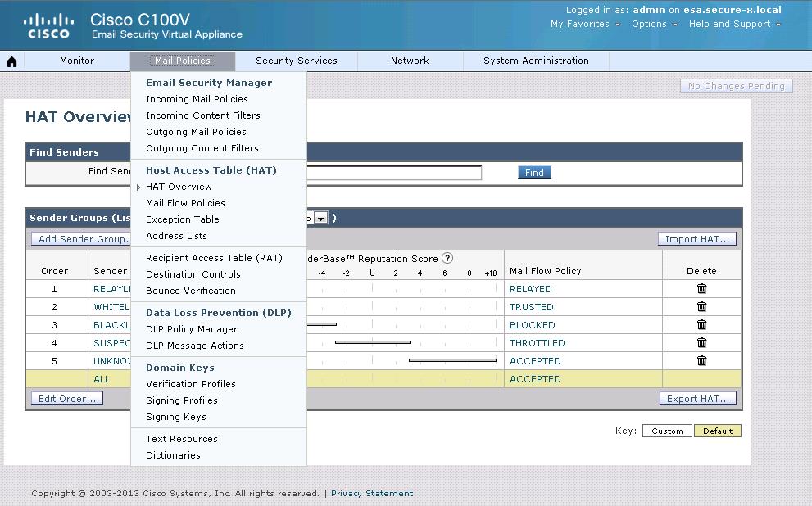Open the Monitor menu
812x506 pixels.
77,61
